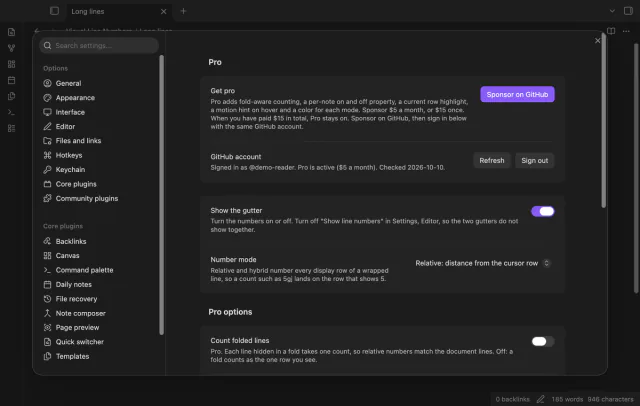The image size is (640, 406).
Task: Click 0 backlinks in status bar
Action: point(512,399)
